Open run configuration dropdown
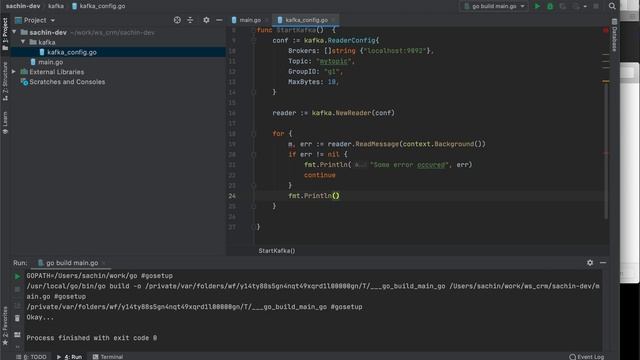The width and height of the screenshot is (640, 360). coord(494,6)
